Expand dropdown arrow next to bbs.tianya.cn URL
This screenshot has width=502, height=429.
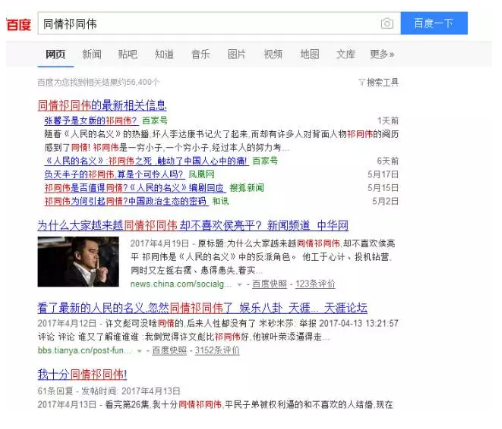(x=139, y=351)
